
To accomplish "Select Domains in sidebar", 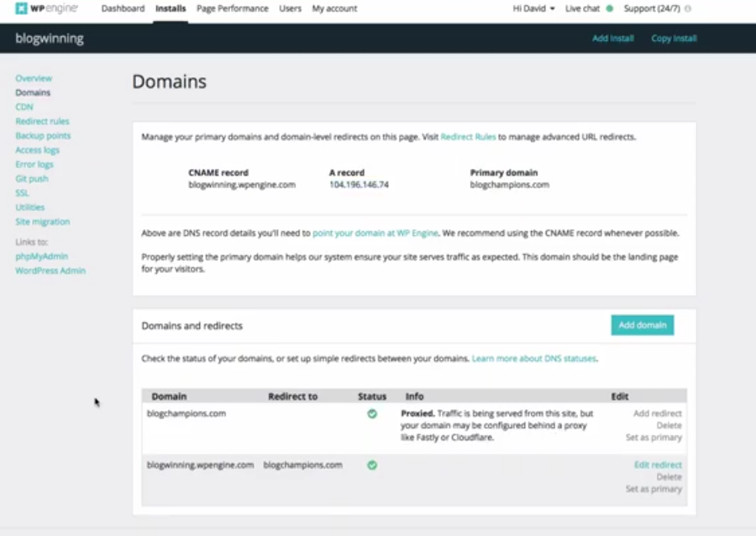I will click(33, 92).
